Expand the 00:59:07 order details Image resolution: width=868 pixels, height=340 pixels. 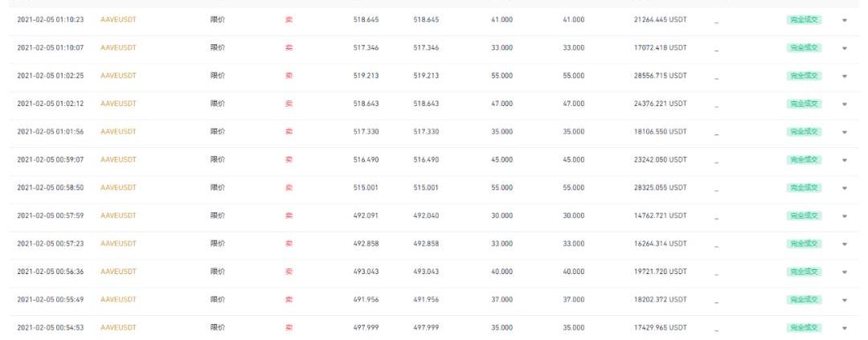click(845, 160)
